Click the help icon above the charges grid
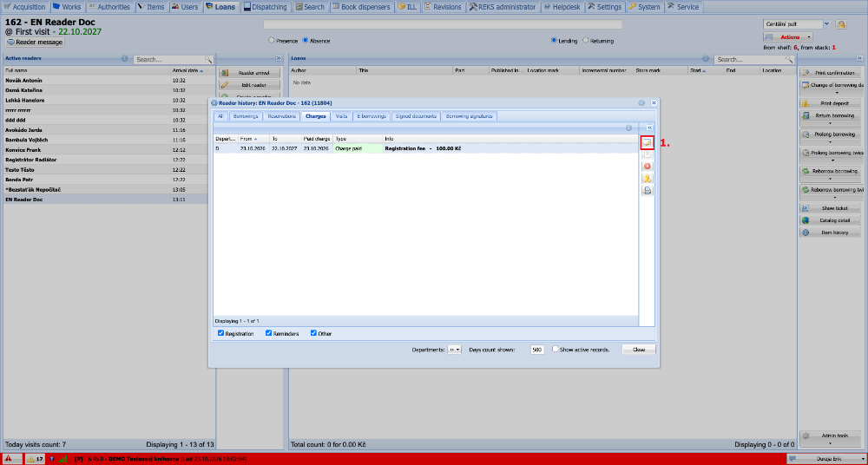Viewport: 868px width, 465px height. [628, 128]
